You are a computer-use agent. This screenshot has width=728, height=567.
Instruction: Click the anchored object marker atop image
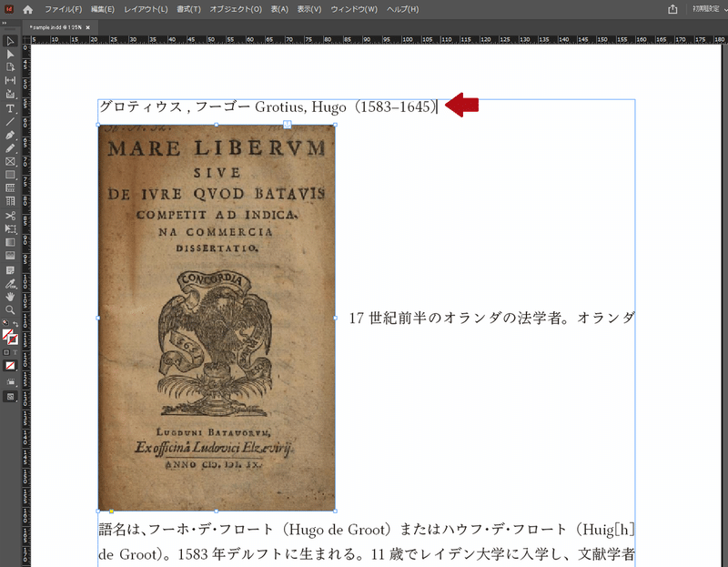tap(288, 125)
